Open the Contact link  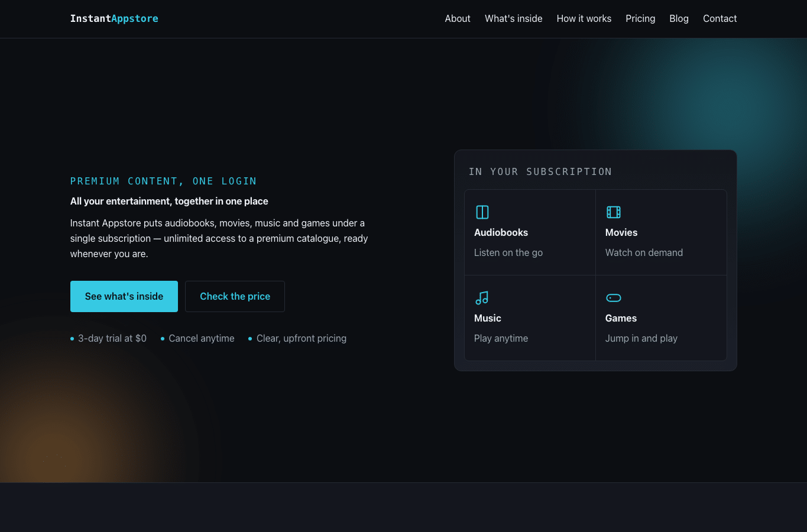pos(720,18)
